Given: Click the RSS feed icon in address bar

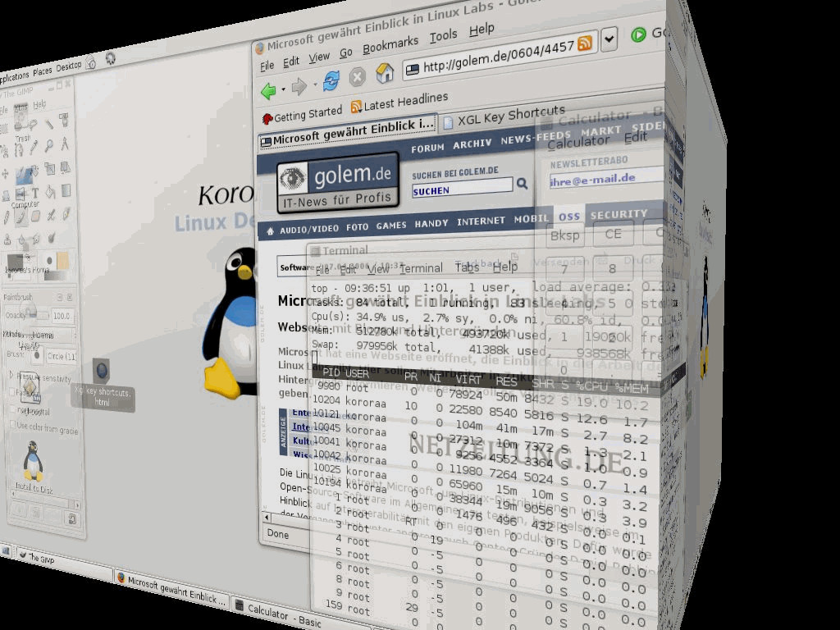Looking at the screenshot, I should [584, 43].
